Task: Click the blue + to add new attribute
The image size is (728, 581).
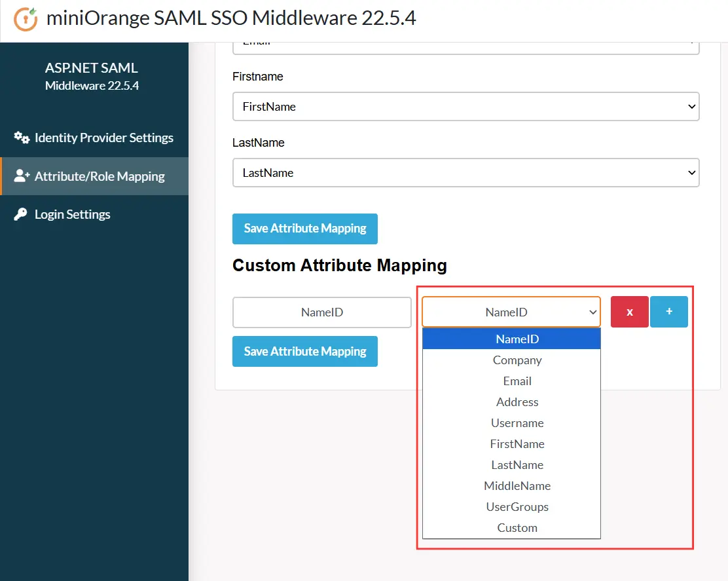Action: [x=669, y=312]
